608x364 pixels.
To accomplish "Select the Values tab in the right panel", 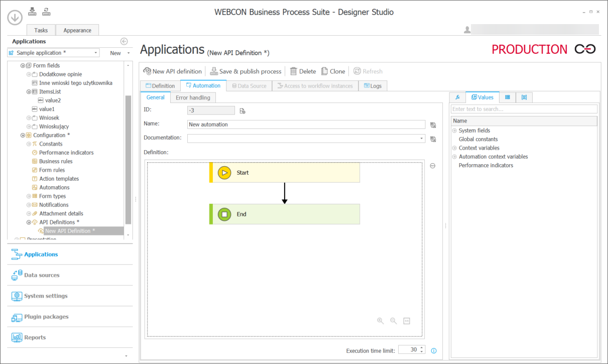I will tap(482, 97).
